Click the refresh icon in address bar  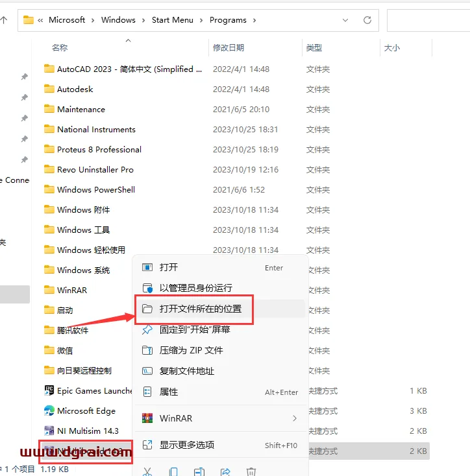coord(367,20)
